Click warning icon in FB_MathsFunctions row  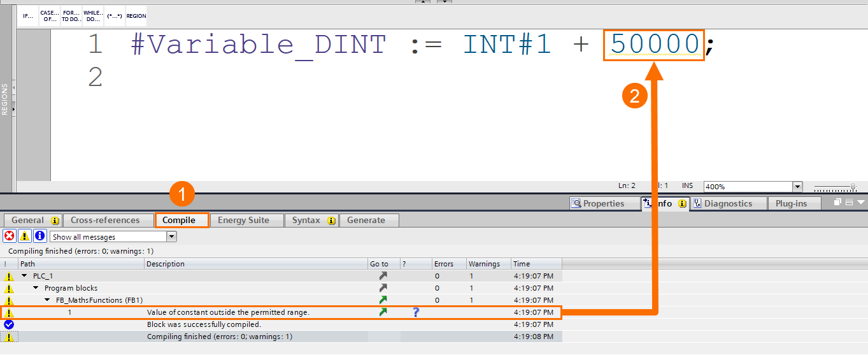9,300
